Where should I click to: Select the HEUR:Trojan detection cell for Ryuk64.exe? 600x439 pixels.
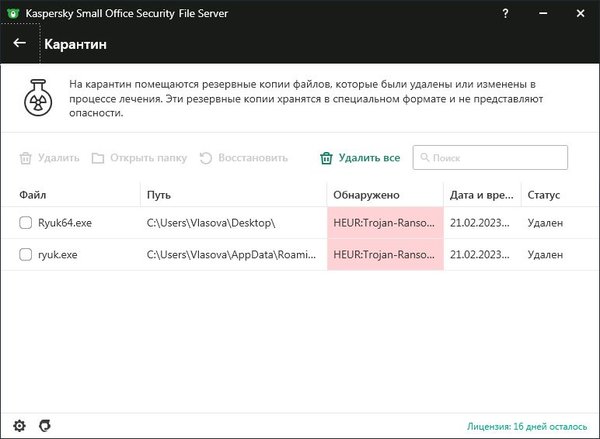(x=385, y=222)
